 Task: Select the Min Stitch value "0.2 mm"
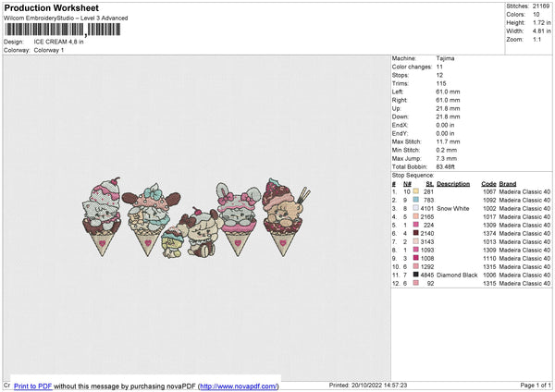[x=447, y=150]
